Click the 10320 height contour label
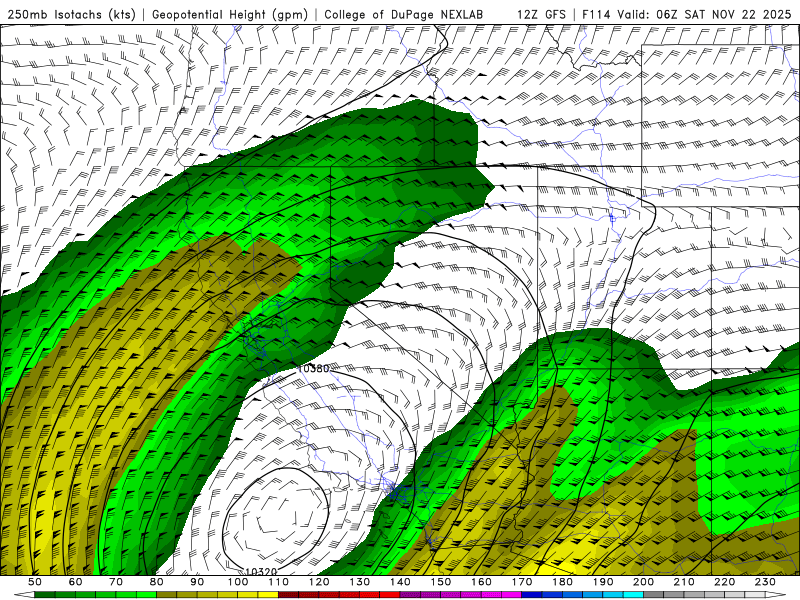Screen dimensions: 800x600 click(x=261, y=572)
